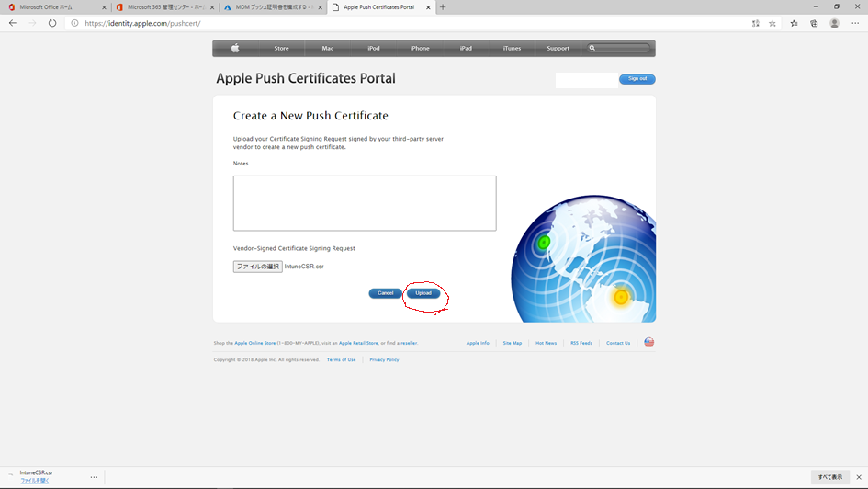Viewport: 868px width, 489px height.
Task: Add page to favorites star icon
Action: [772, 23]
